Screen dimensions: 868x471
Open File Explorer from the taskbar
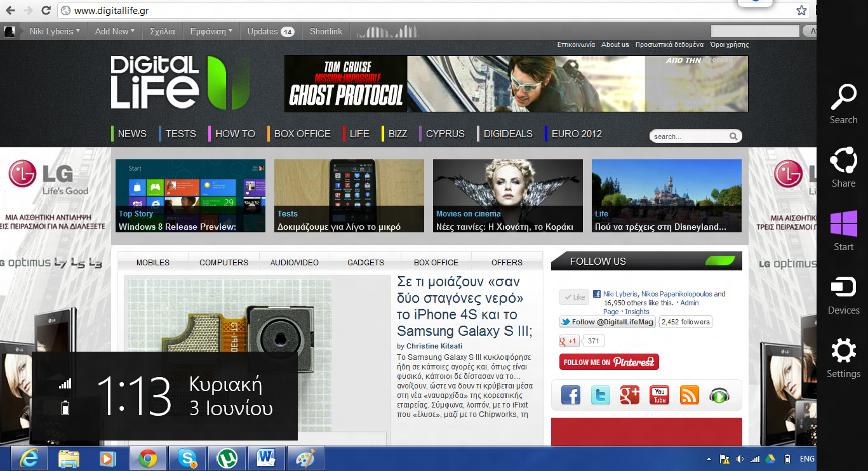tap(69, 458)
